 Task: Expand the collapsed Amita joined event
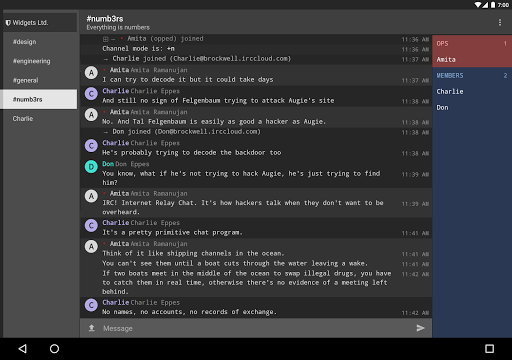pyautogui.click(x=106, y=39)
